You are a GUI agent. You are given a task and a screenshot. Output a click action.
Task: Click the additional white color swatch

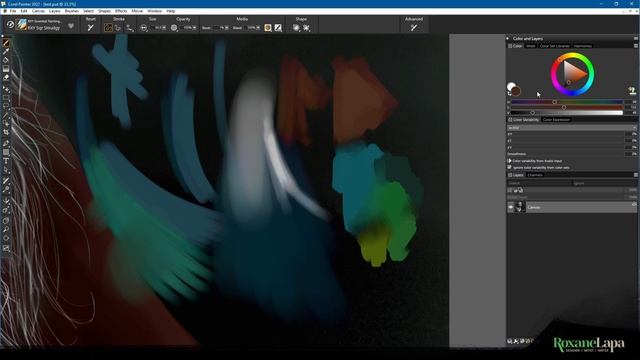pyautogui.click(x=511, y=86)
